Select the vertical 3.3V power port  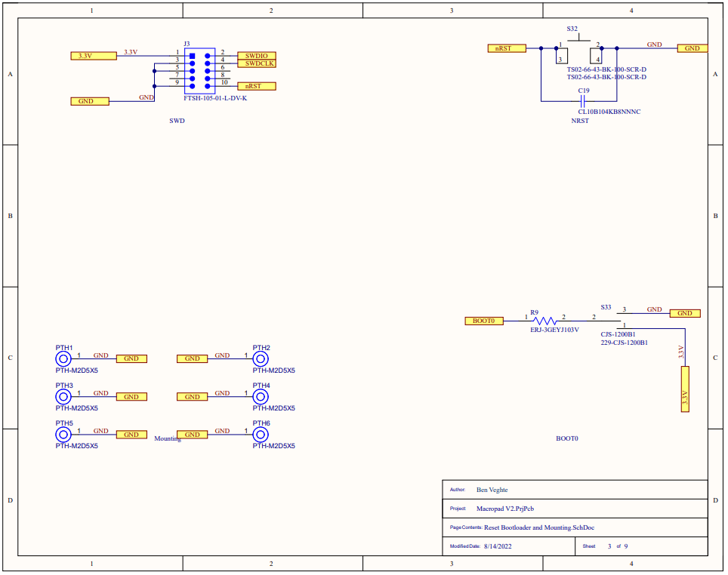(685, 389)
